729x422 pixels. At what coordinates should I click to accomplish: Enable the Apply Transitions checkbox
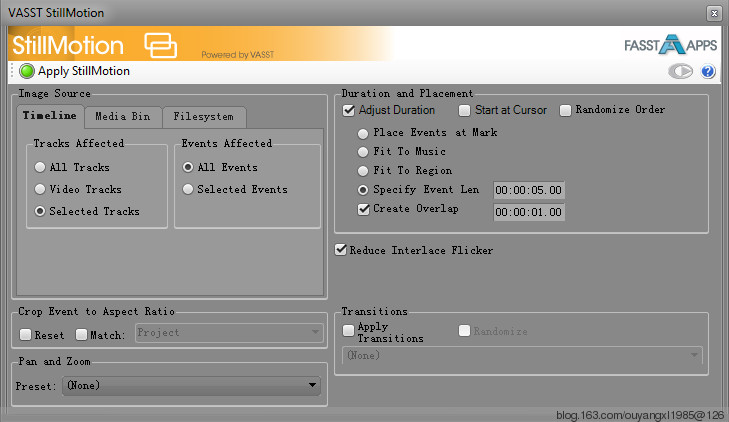click(x=348, y=330)
